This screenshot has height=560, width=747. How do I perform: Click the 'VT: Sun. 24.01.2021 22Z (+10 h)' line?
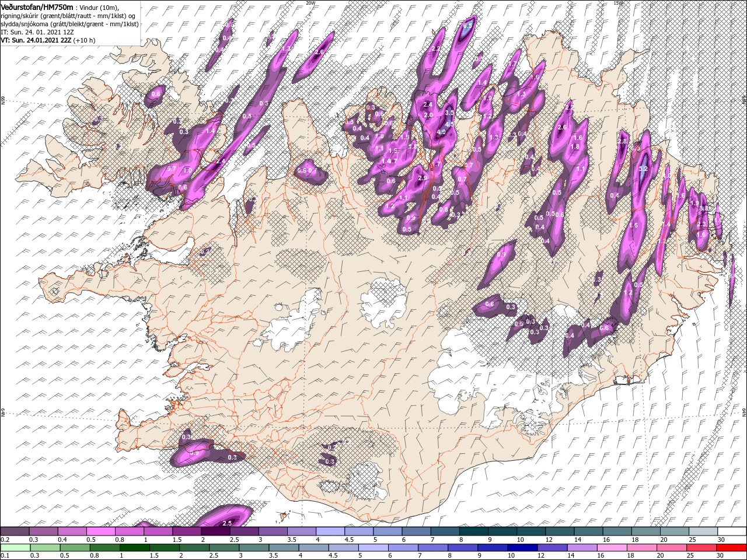(x=48, y=40)
